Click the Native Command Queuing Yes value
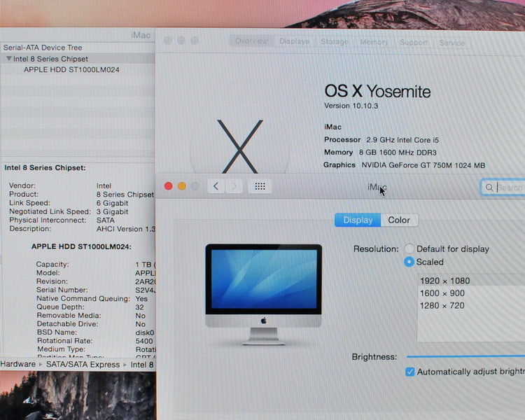The height and width of the screenshot is (420, 525). point(141,299)
